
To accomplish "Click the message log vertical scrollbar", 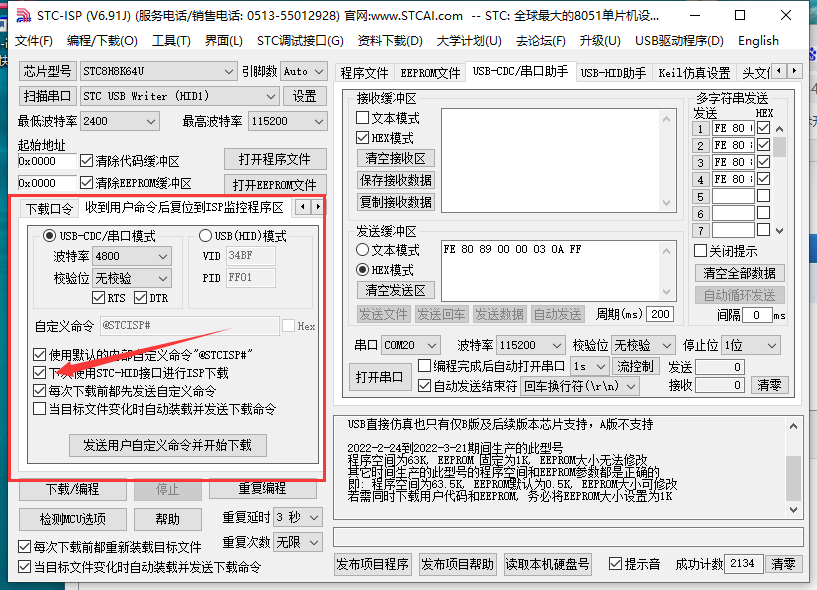I will (793, 468).
